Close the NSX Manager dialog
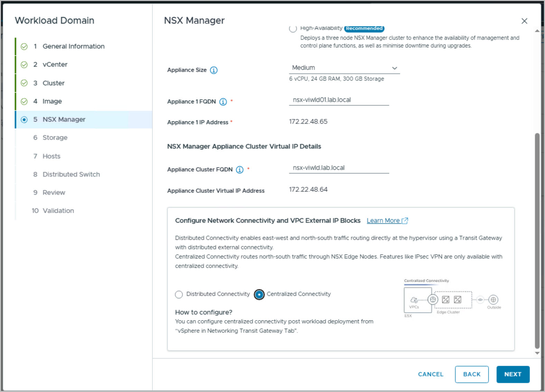Screen dimensions: 545x392 524,21
